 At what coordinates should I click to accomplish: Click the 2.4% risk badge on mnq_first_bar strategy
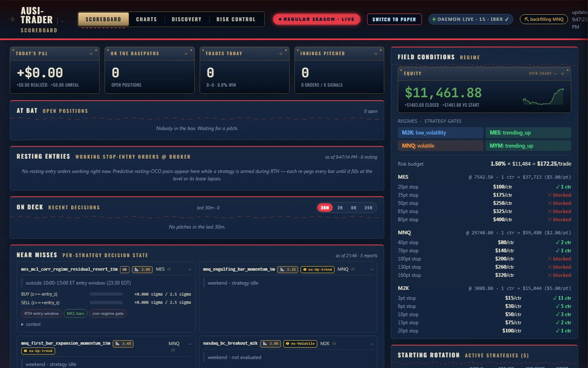coord(123,343)
